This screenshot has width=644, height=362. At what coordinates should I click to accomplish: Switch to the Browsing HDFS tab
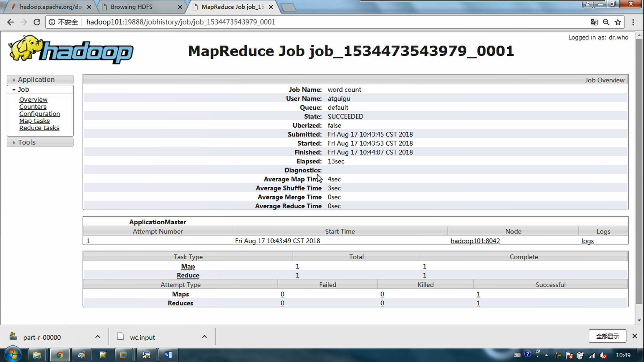132,7
